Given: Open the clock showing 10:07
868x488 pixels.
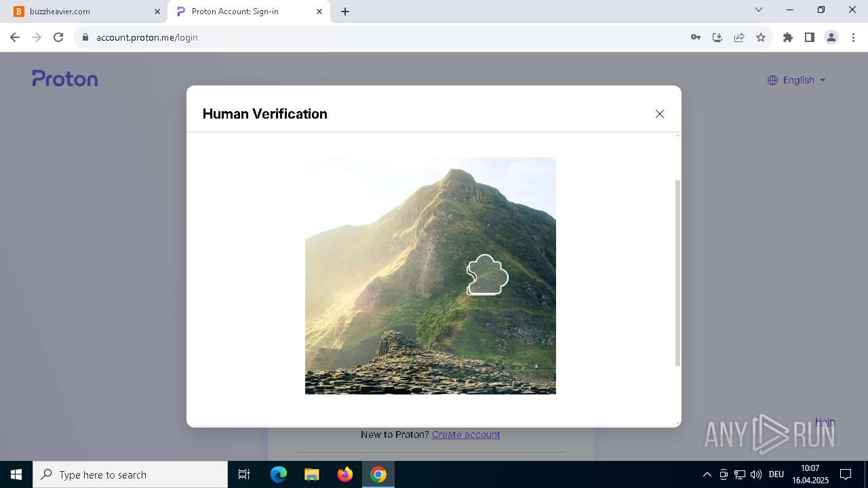Looking at the screenshot, I should (810, 474).
